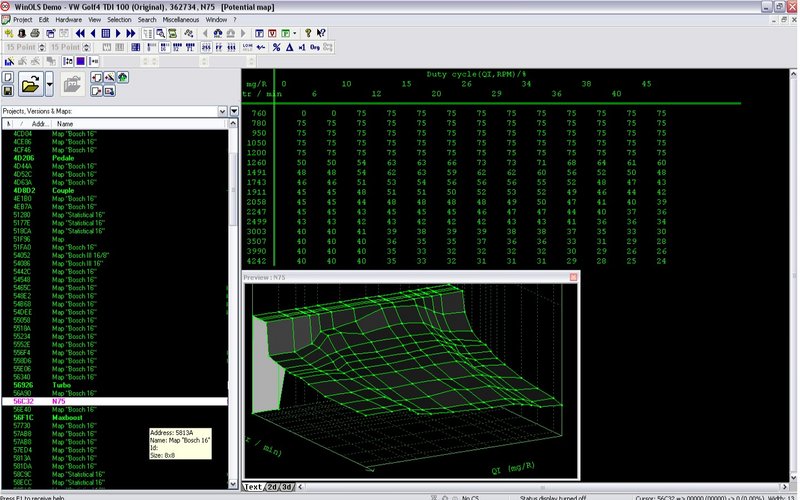Click the context help arrow-question icon

tap(321, 33)
